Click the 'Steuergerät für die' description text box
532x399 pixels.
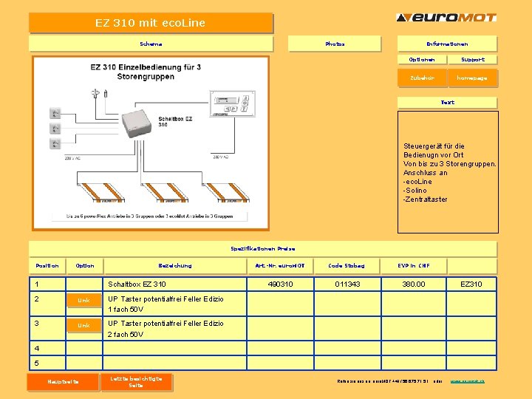[x=448, y=172]
